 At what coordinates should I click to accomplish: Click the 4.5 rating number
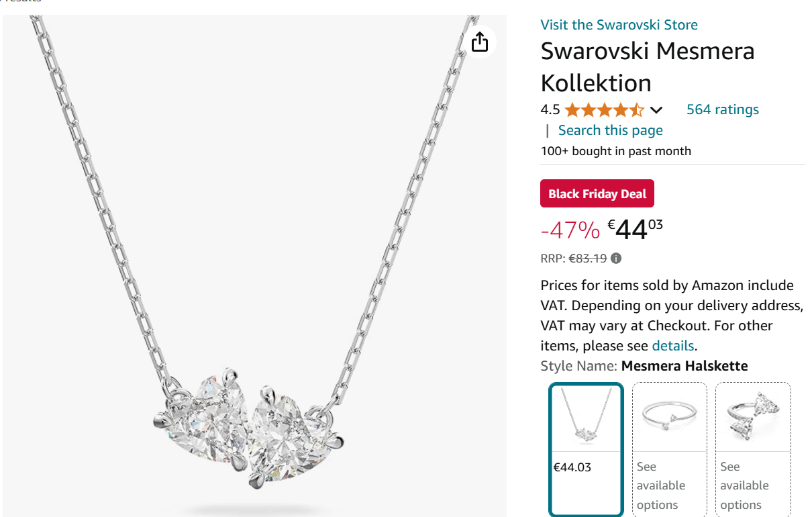pos(550,109)
